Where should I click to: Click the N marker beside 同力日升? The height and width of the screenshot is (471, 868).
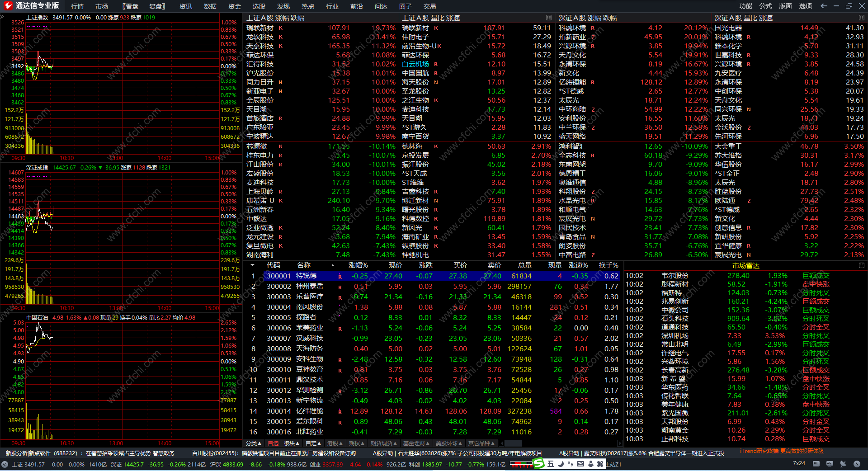tap(281, 82)
